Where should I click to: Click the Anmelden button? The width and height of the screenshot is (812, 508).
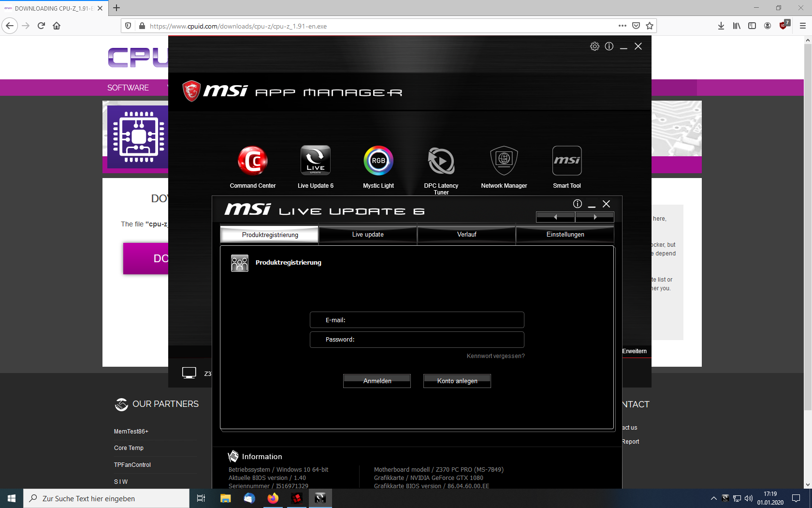(x=377, y=381)
